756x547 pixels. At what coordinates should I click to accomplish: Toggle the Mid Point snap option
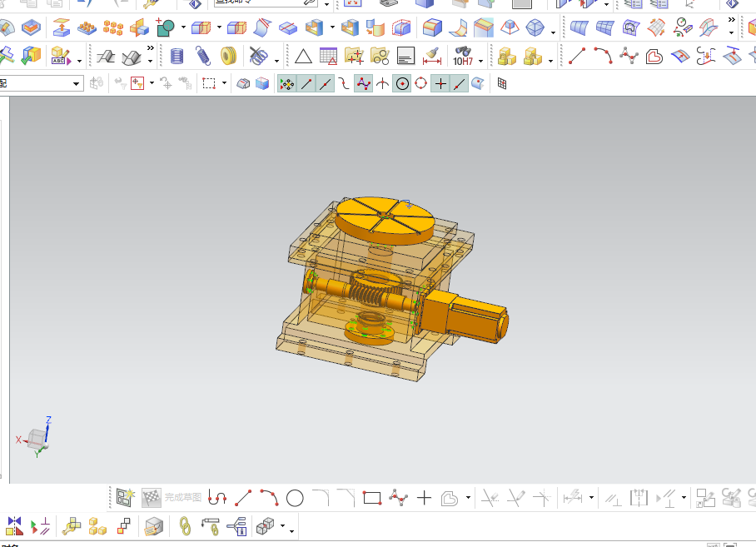click(326, 84)
